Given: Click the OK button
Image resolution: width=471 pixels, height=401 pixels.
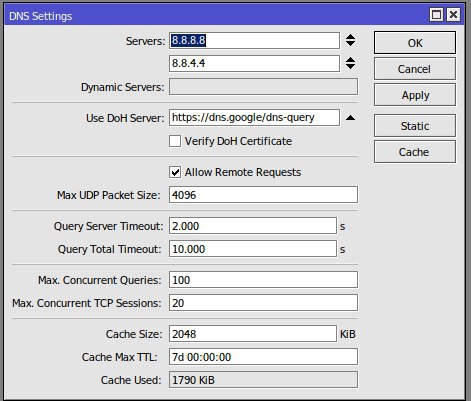Looking at the screenshot, I should [x=415, y=43].
